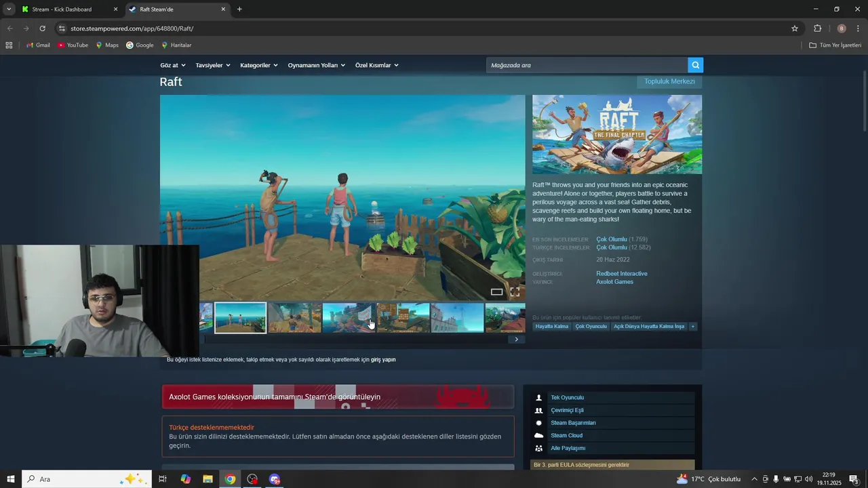Expand the Oynamanın Yolları menu

[317, 65]
